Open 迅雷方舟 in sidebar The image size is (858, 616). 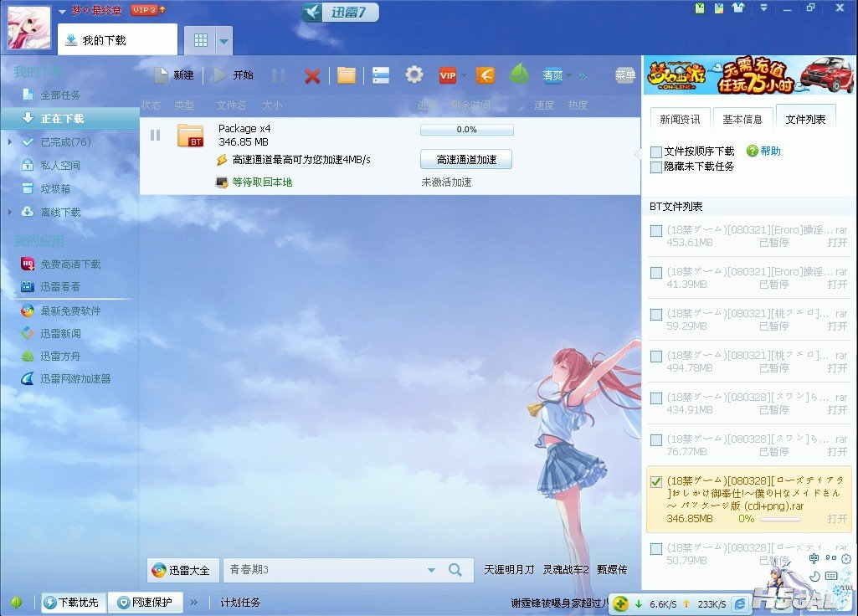pyautogui.click(x=60, y=357)
